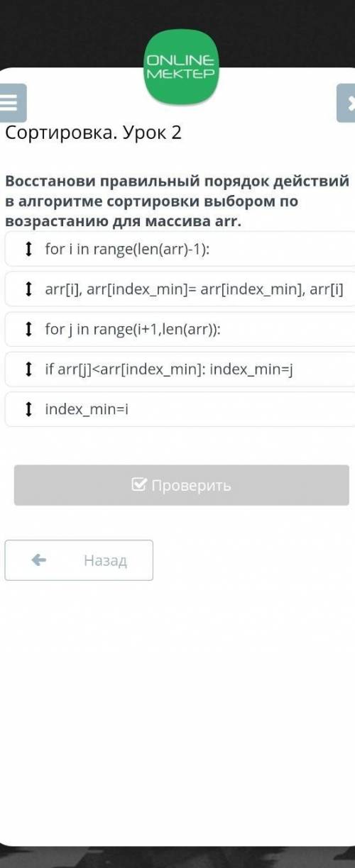Click the 'Сортировка. Урок 2' heading
This screenshot has width=355, height=868.
(x=94, y=132)
